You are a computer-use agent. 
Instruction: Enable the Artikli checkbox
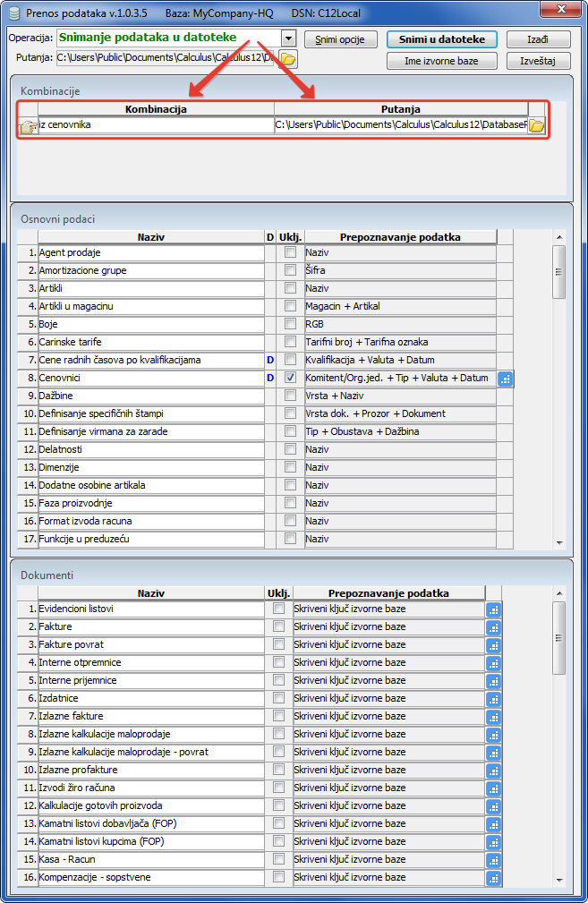[290, 288]
